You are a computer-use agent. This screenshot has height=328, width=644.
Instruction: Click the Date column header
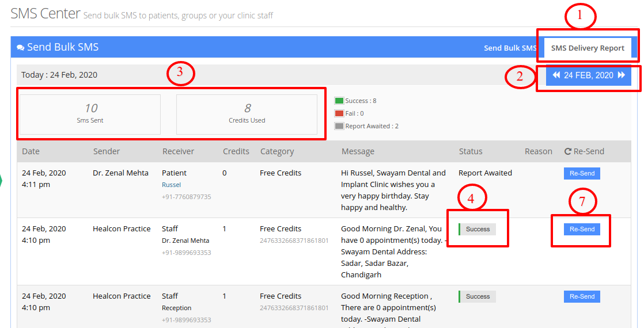click(x=31, y=151)
